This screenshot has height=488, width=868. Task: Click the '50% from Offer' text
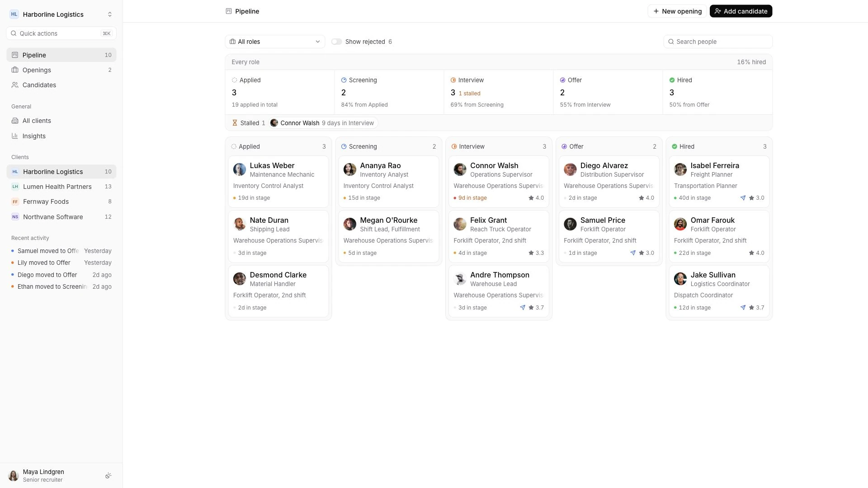[689, 105]
